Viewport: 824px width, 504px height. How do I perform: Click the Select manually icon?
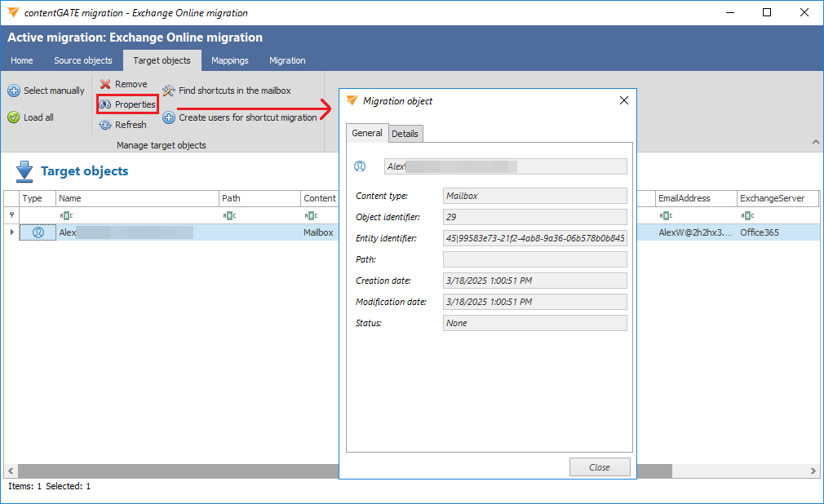pyautogui.click(x=14, y=91)
